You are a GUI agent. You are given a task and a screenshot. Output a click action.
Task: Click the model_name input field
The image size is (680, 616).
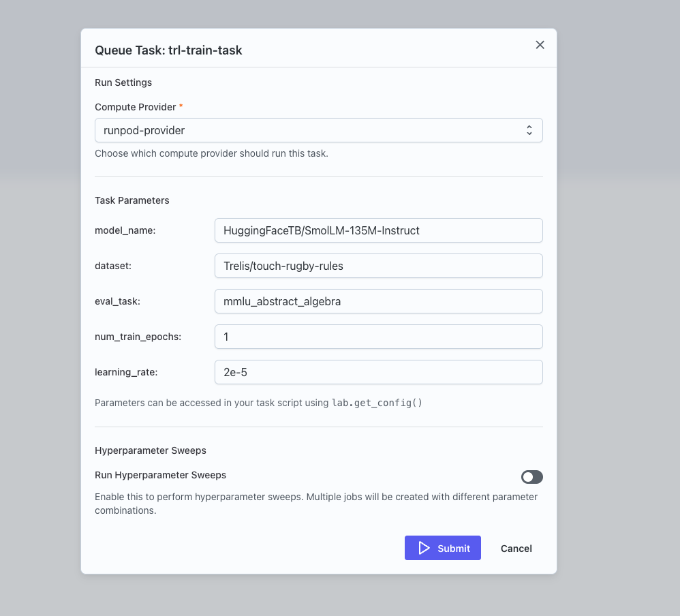click(x=378, y=230)
